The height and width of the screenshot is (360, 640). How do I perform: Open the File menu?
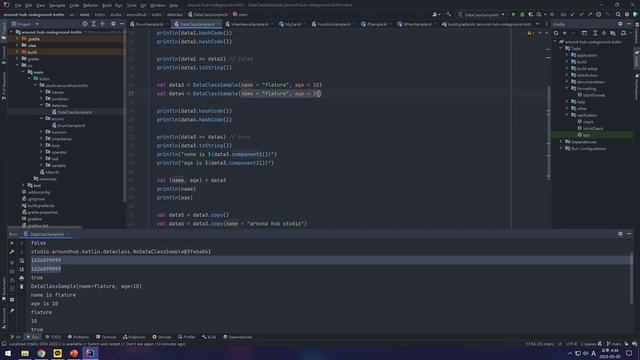pos(18,5)
